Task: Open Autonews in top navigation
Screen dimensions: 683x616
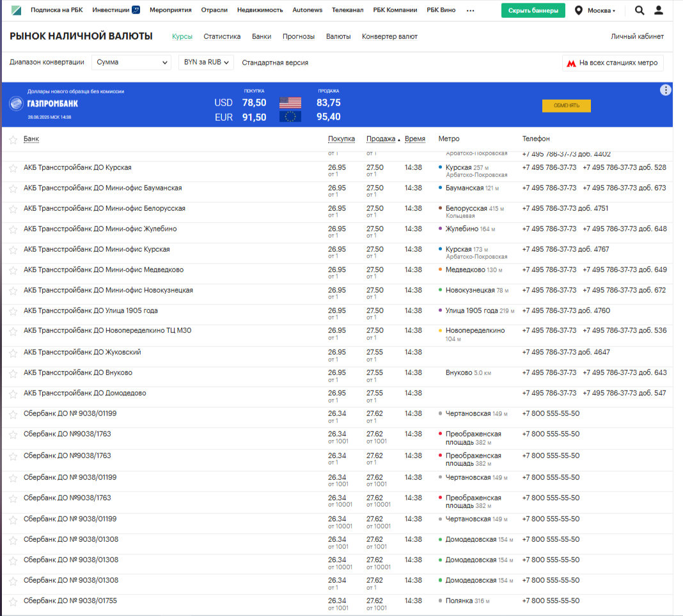Action: pos(307,10)
